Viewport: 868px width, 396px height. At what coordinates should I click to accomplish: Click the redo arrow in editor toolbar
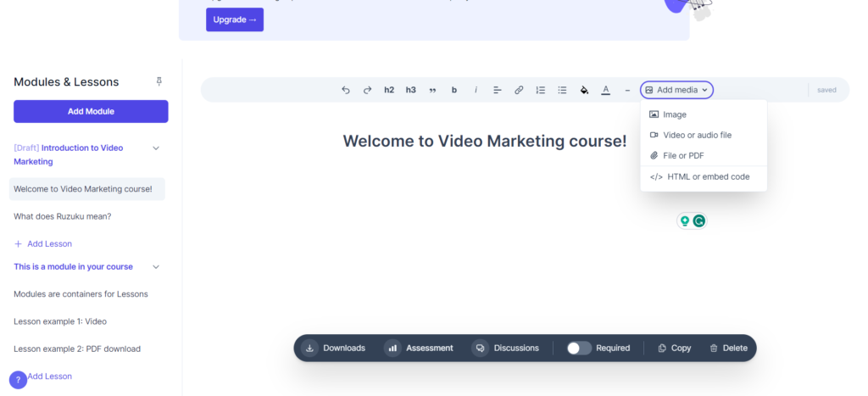(x=367, y=90)
